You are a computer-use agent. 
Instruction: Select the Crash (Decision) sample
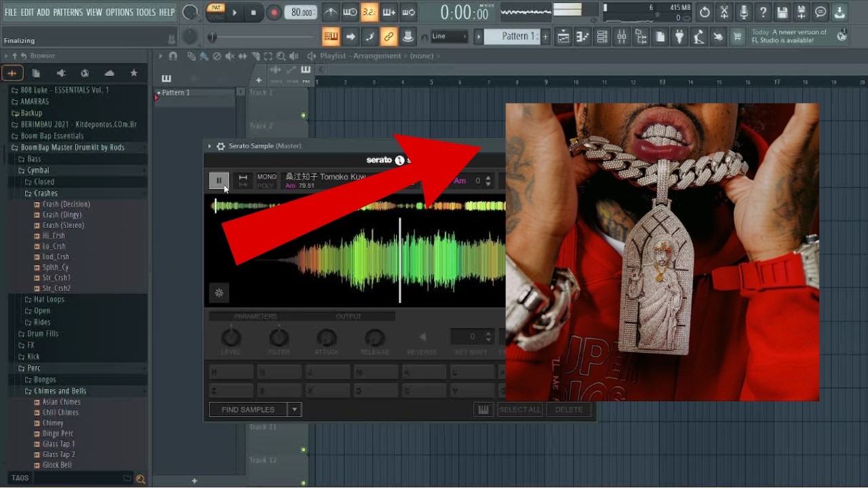point(66,204)
